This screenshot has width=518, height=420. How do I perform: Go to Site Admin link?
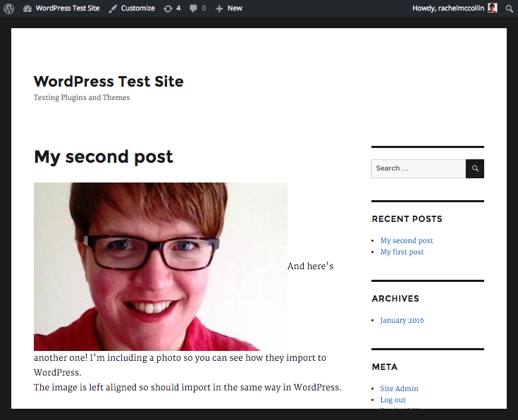pos(399,388)
